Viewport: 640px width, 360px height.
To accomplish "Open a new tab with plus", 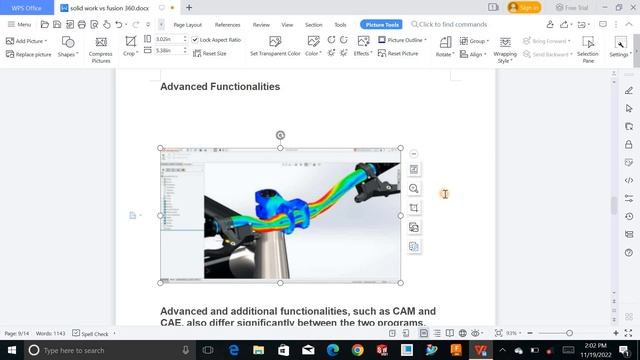I will point(189,7).
